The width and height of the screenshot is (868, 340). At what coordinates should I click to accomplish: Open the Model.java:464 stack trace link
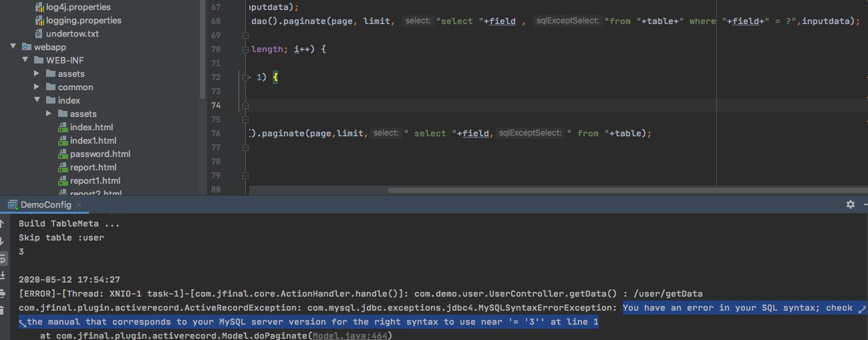351,335
